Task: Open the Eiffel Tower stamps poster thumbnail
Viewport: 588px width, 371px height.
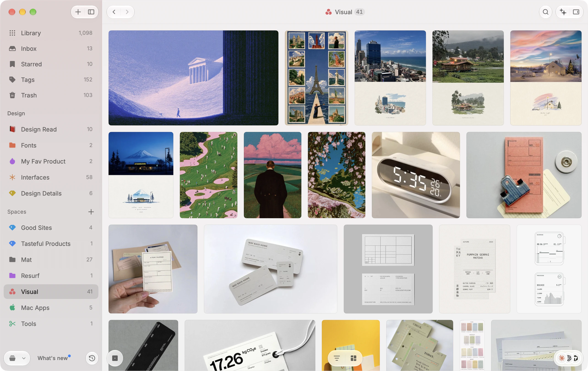Action: tap(316, 78)
